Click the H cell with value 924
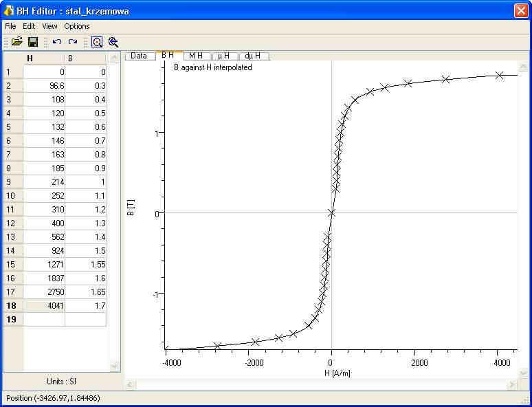532x407 pixels. [44, 251]
